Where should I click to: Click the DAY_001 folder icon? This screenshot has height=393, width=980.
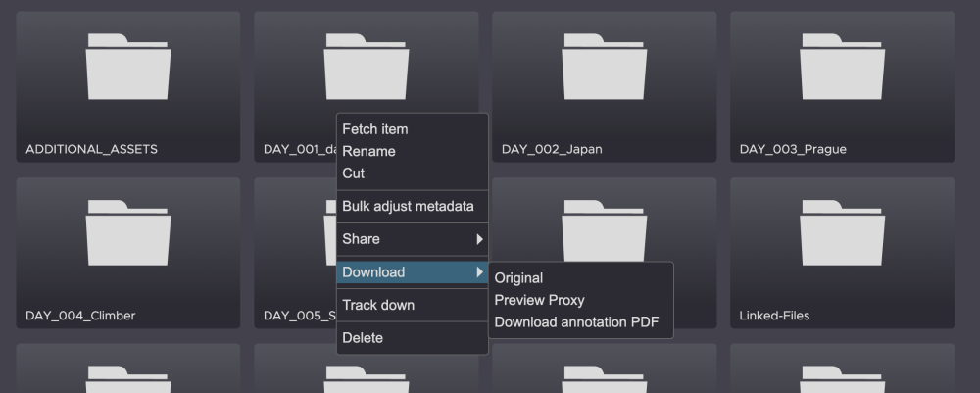(366, 67)
